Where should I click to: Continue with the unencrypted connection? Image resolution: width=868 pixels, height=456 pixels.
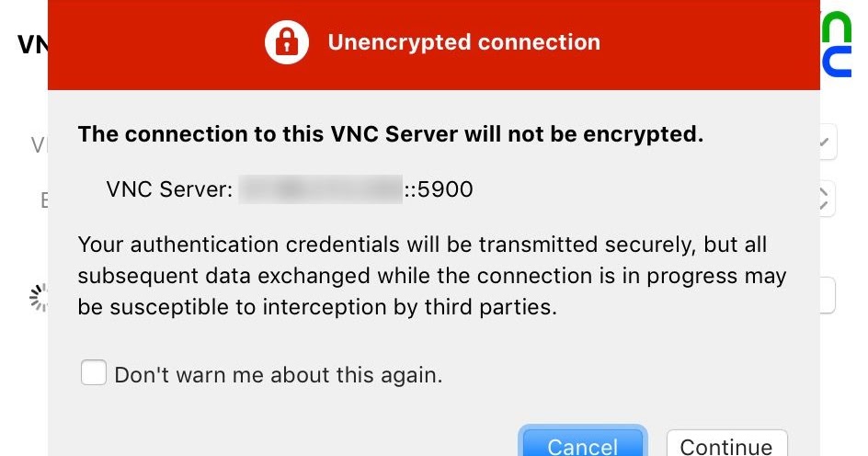click(726, 443)
